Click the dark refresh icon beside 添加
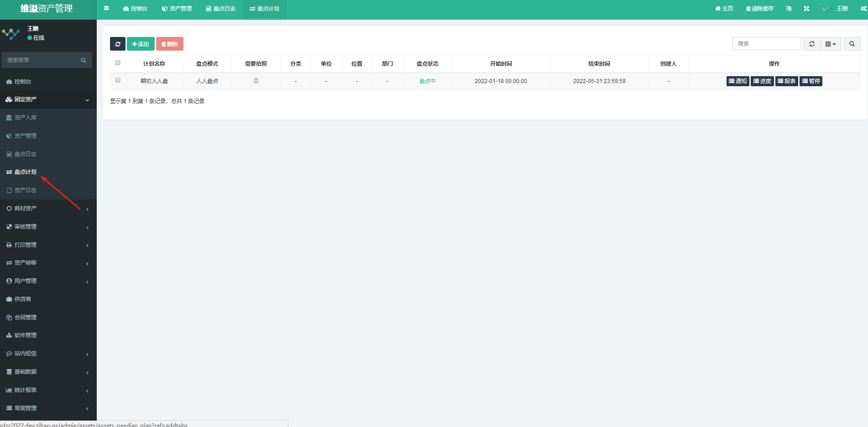Screen dimensions: 868x427 (x=118, y=44)
